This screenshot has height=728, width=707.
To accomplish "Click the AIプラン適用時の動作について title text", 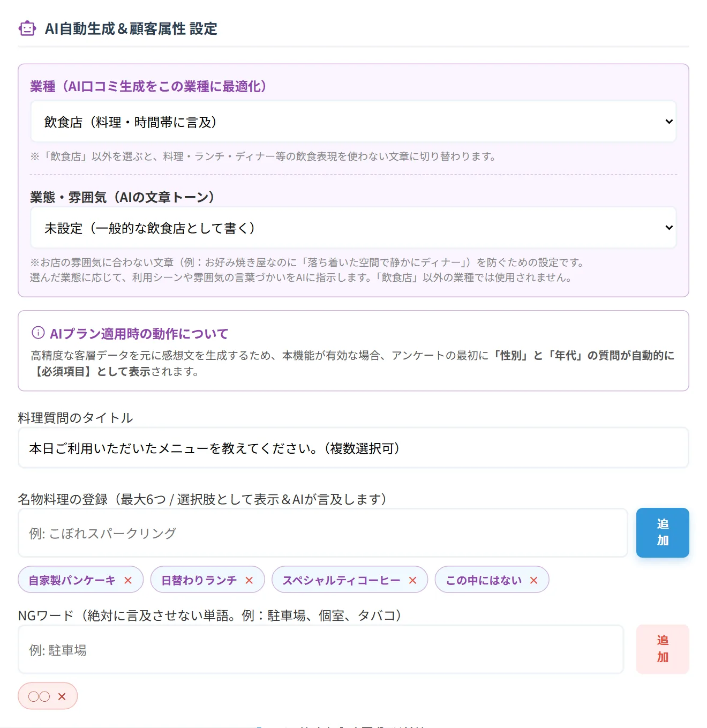I will [139, 334].
